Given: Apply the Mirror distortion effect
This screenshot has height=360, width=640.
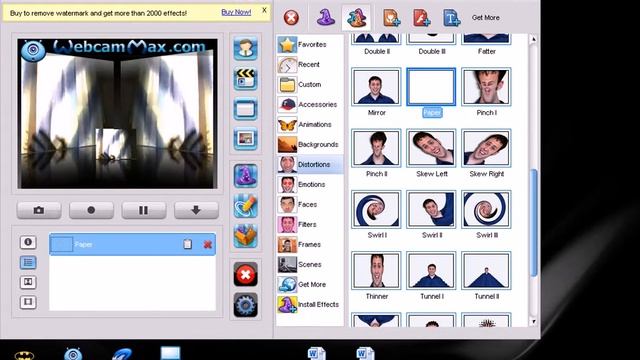Looking at the screenshot, I should pyautogui.click(x=376, y=87).
